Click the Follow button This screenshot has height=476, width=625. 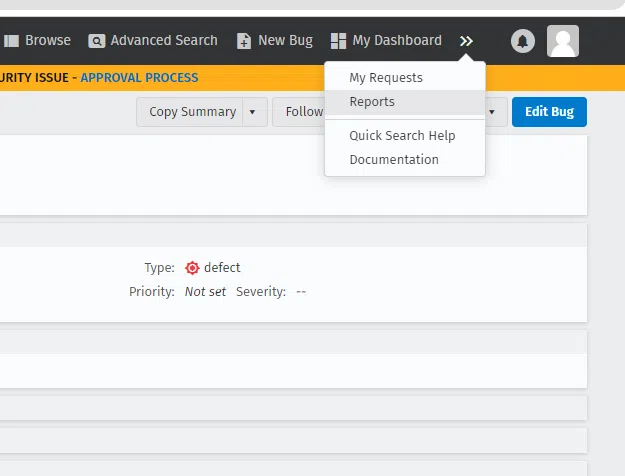pyautogui.click(x=303, y=112)
